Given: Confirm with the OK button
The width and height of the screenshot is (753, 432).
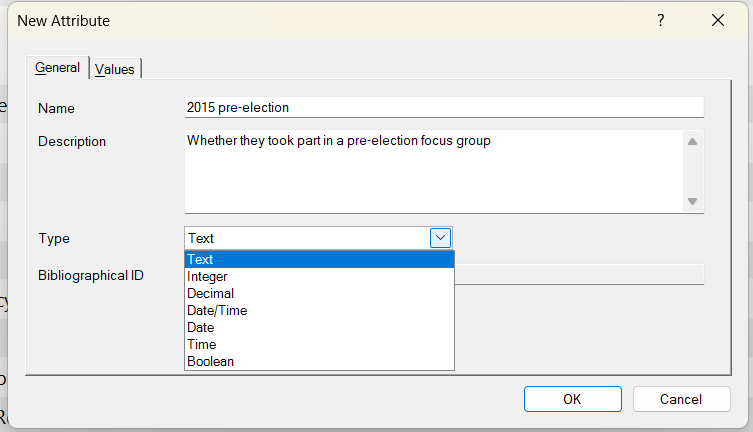Looking at the screenshot, I should (x=572, y=399).
